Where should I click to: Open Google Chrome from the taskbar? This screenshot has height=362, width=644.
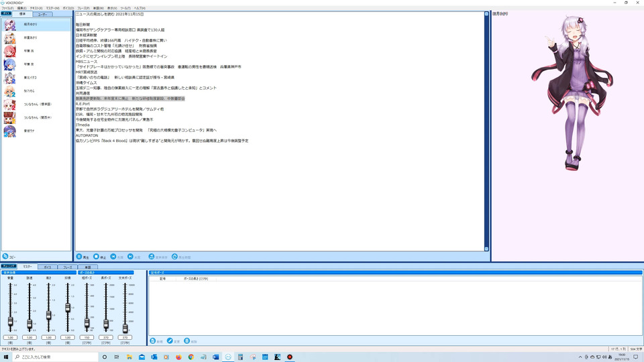click(191, 357)
